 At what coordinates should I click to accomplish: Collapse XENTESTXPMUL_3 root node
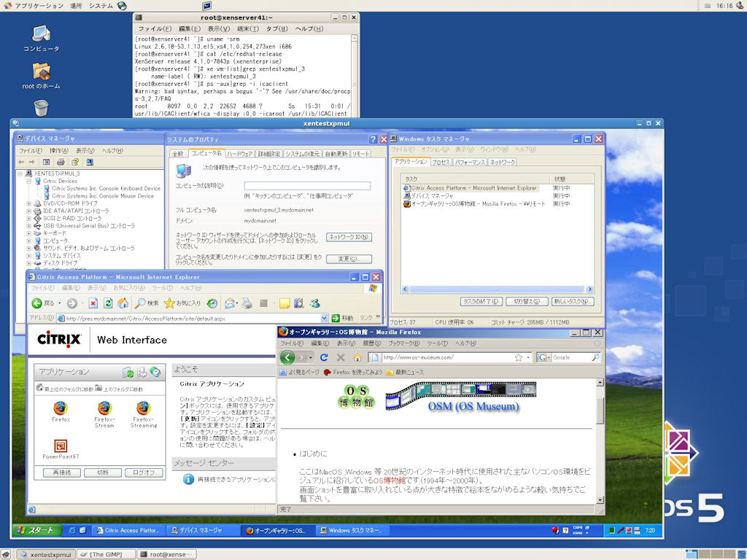pos(20,174)
